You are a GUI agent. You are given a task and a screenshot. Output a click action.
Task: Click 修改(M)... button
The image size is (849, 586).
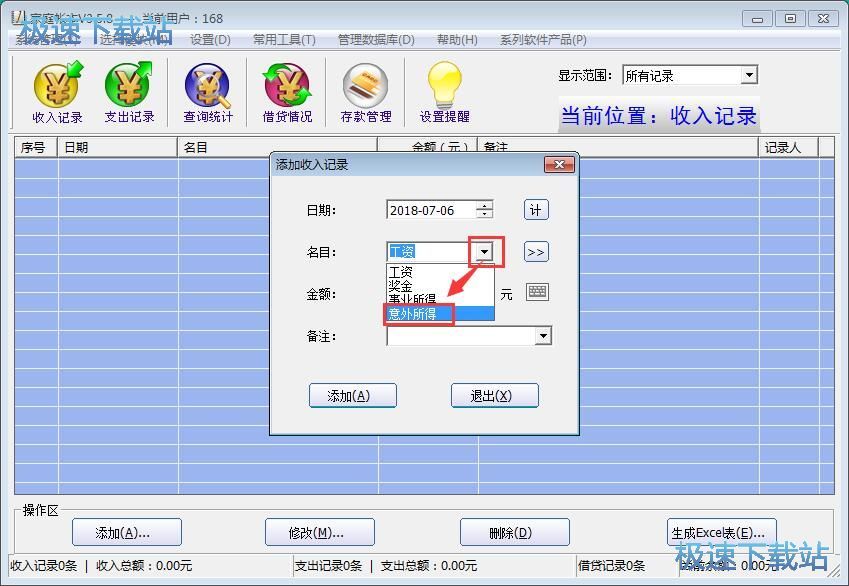(319, 533)
